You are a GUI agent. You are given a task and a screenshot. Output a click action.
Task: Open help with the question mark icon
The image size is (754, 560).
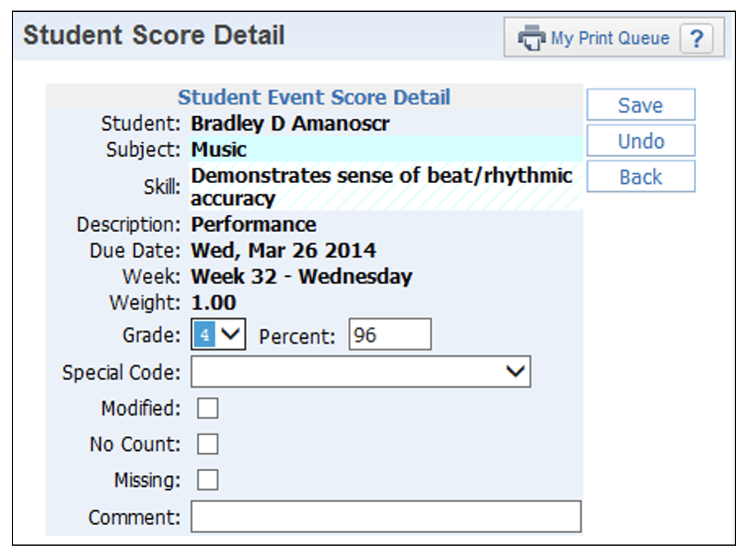click(x=696, y=39)
